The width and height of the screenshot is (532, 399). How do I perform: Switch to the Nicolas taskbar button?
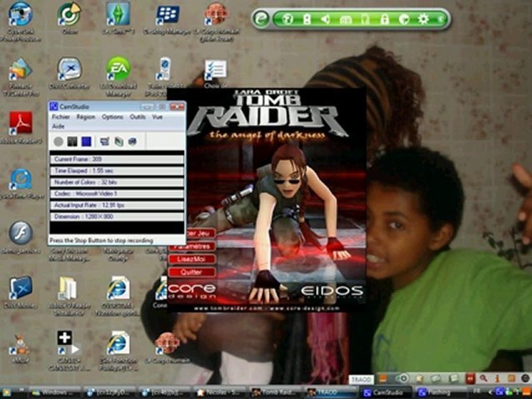tap(221, 392)
